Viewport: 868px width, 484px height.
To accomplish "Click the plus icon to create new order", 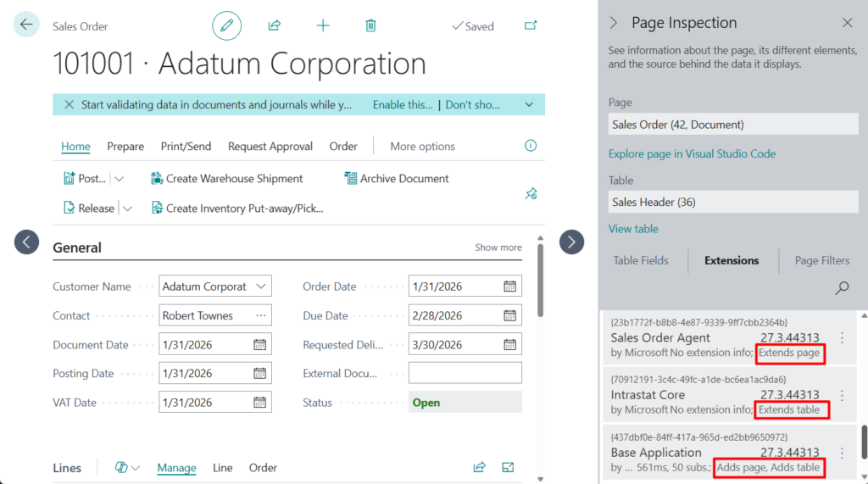I will [x=323, y=25].
